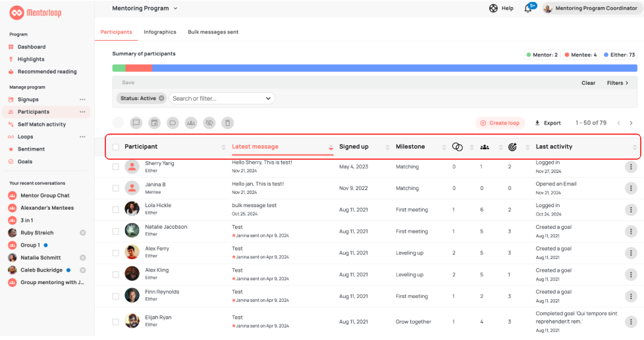This screenshot has height=340, width=644.
Task: Switch to the Infographics tab
Action: point(160,32)
